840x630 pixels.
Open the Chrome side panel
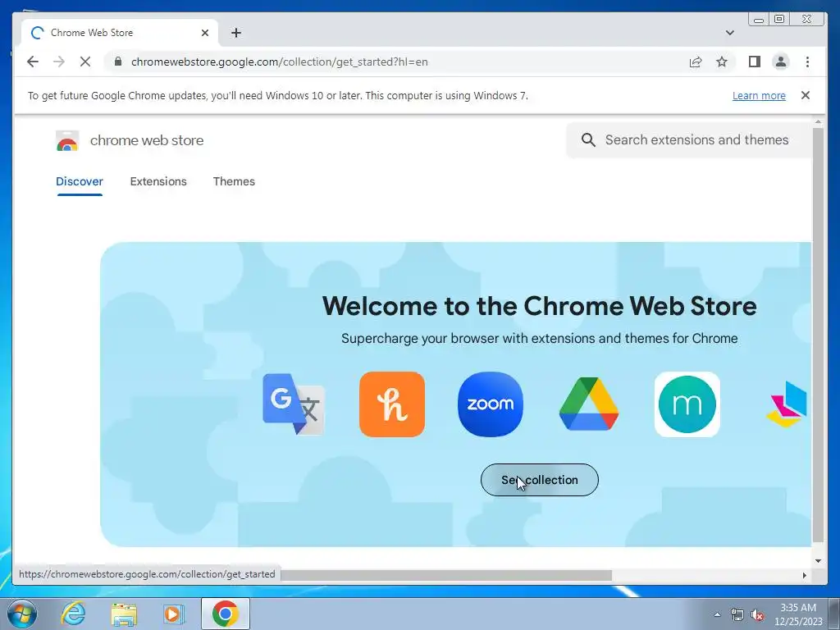pyautogui.click(x=755, y=62)
